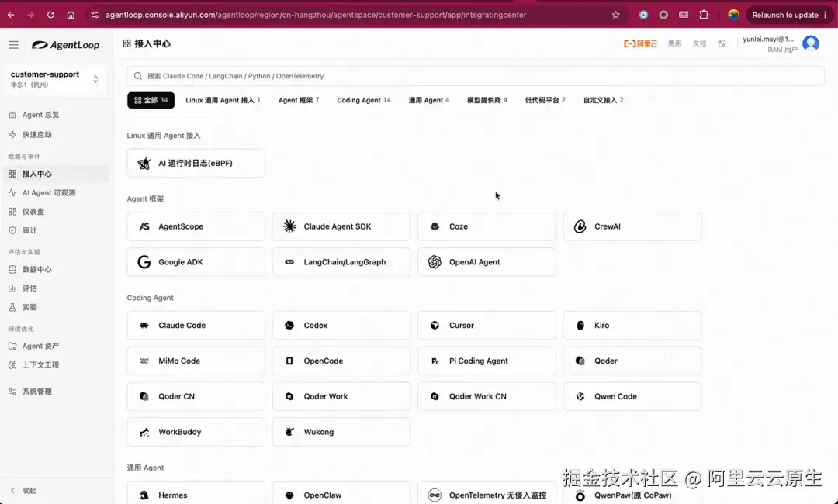Open the user account avatar menu

(x=811, y=43)
